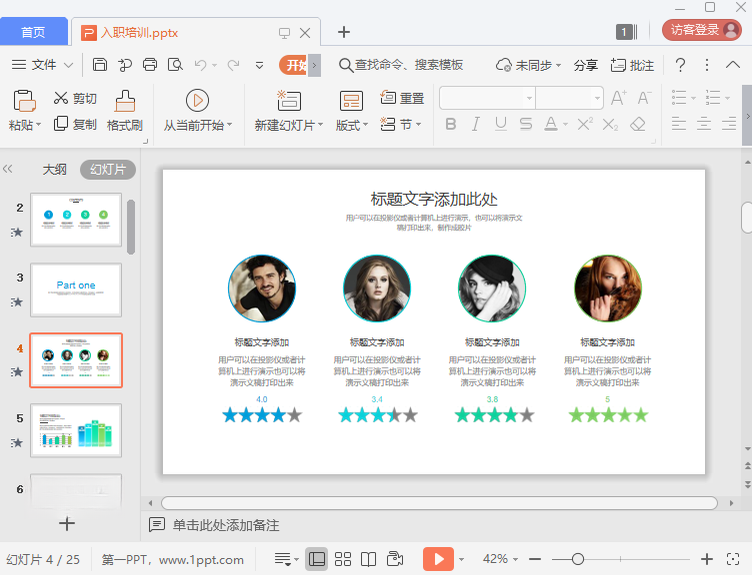Click the fit-to-window icon in status bar
This screenshot has height=575, width=752.
[x=733, y=559]
